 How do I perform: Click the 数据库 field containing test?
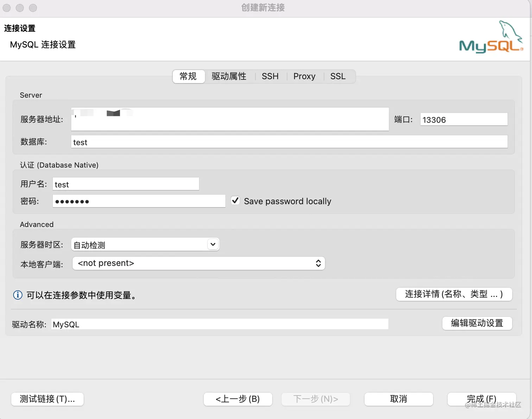pos(289,142)
